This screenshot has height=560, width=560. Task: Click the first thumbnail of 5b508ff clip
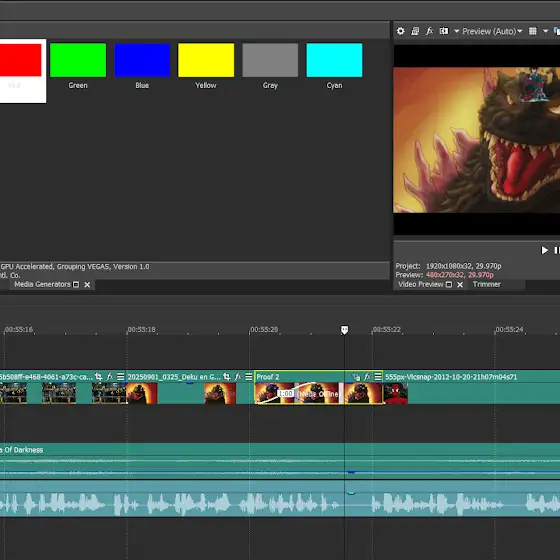pyautogui.click(x=13, y=393)
